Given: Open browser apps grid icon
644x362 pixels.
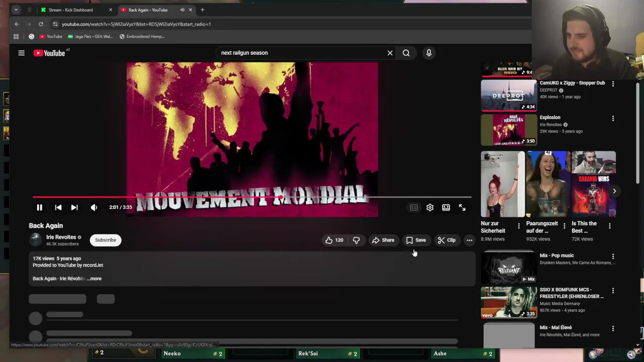Looking at the screenshot, I should 16,36.
